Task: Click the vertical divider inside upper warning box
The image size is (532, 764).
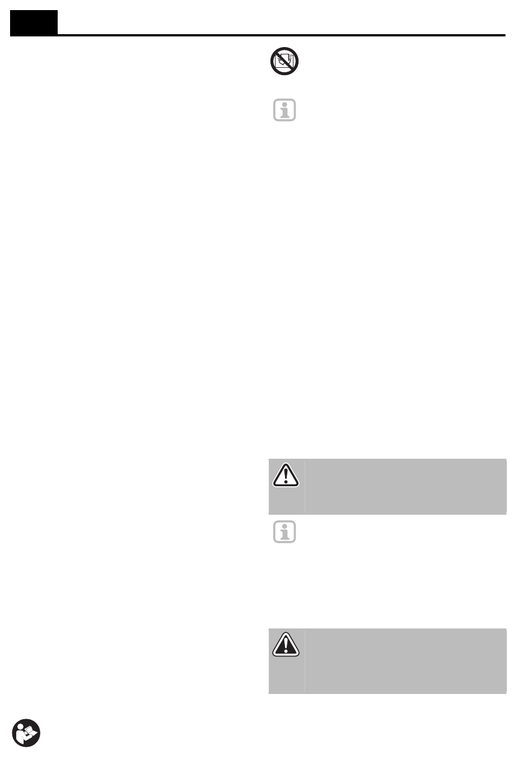Action: [x=305, y=486]
